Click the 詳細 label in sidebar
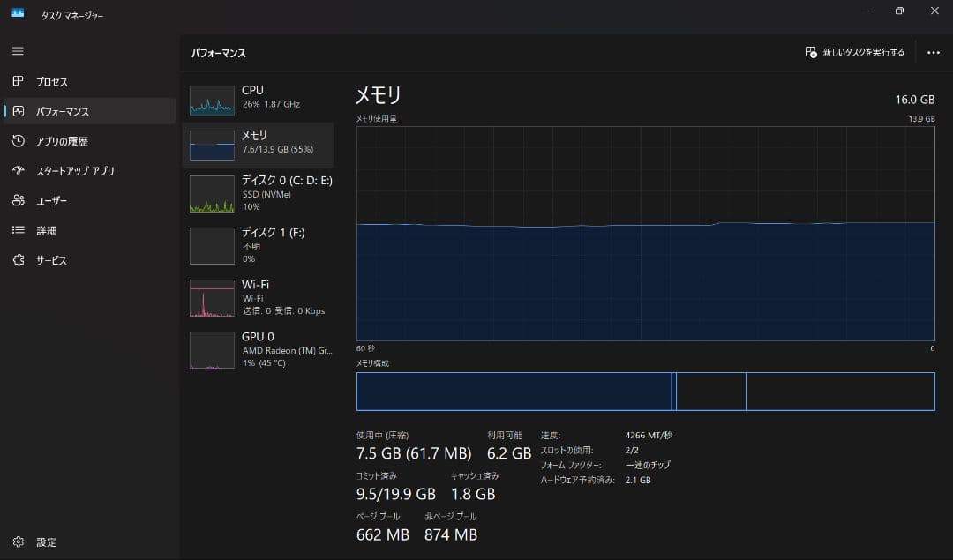 coord(46,231)
